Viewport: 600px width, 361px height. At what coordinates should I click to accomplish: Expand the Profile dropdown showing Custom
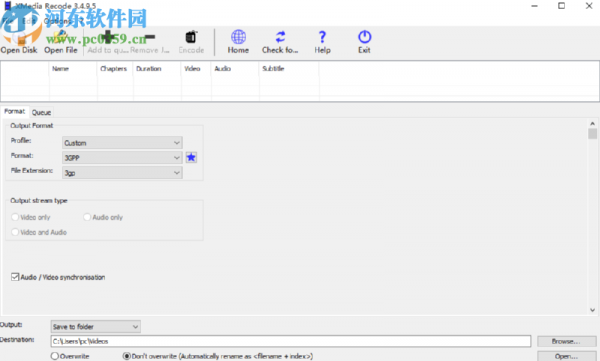click(122, 142)
